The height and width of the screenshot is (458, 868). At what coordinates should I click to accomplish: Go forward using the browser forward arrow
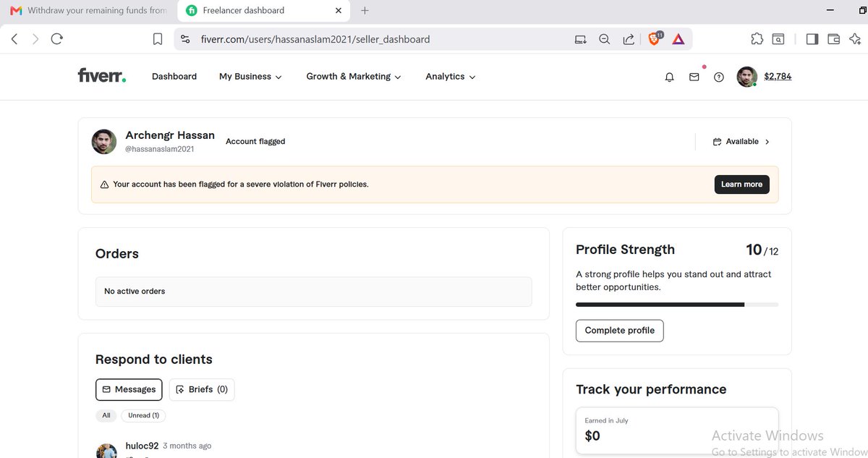tap(35, 39)
